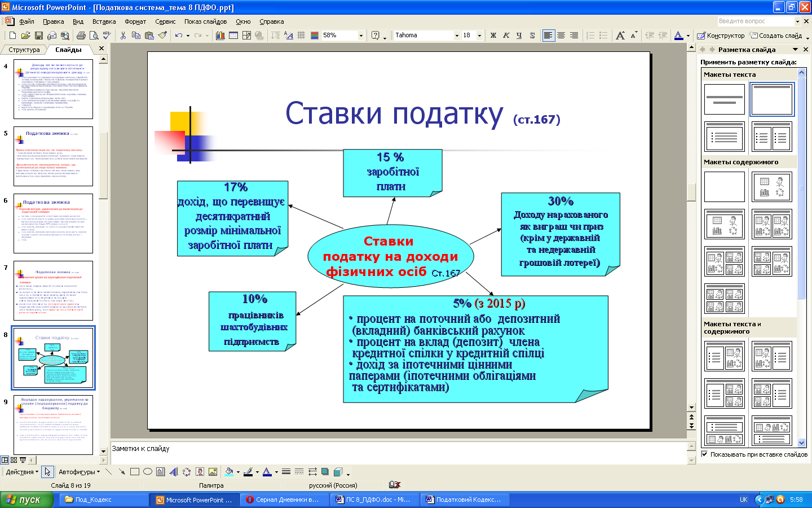Click the New presentation icon
The height and width of the screenshot is (508, 812).
pyautogui.click(x=13, y=35)
